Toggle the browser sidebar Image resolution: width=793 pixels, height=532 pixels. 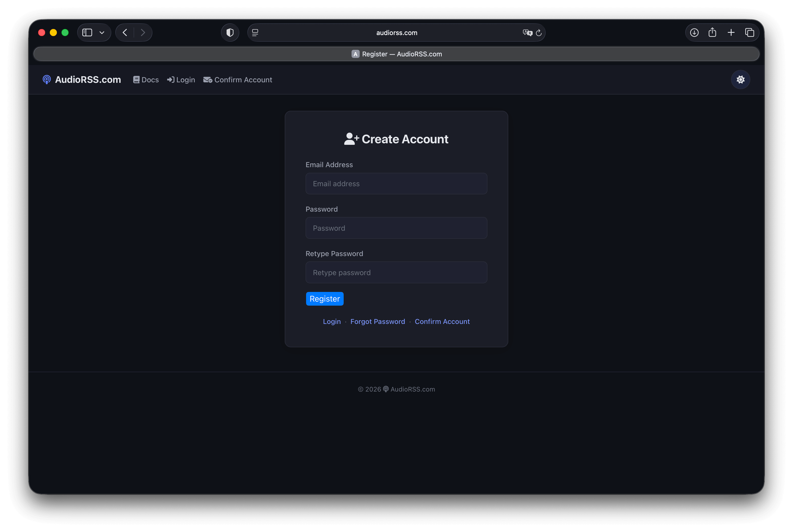(87, 32)
